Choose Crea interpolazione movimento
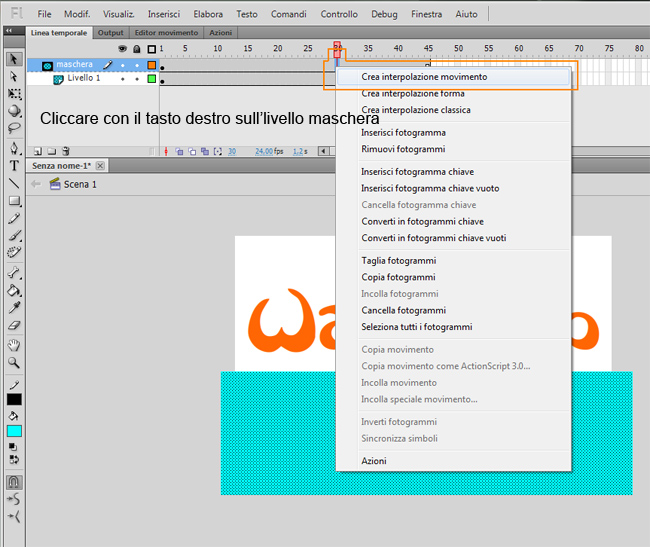 453,77
